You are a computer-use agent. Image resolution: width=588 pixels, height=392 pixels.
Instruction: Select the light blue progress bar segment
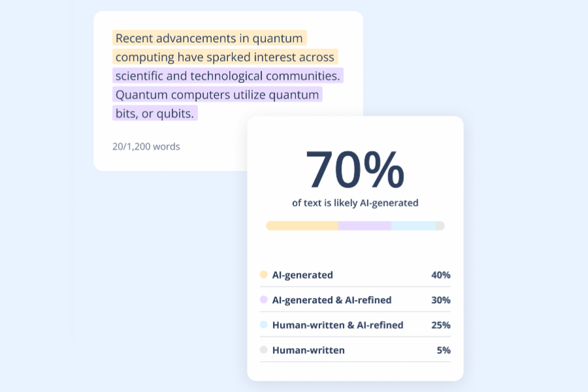[413, 225]
